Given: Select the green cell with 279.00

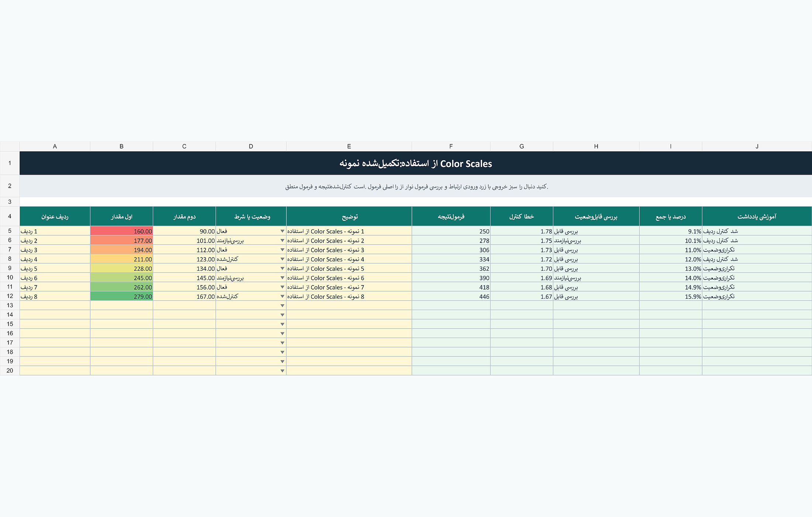Looking at the screenshot, I should (121, 297).
